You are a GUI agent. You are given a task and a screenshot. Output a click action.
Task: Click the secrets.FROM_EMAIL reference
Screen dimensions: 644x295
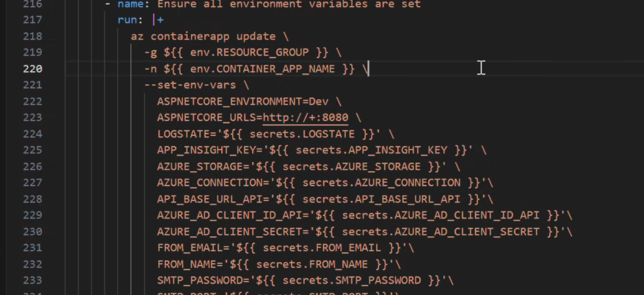[322, 248]
